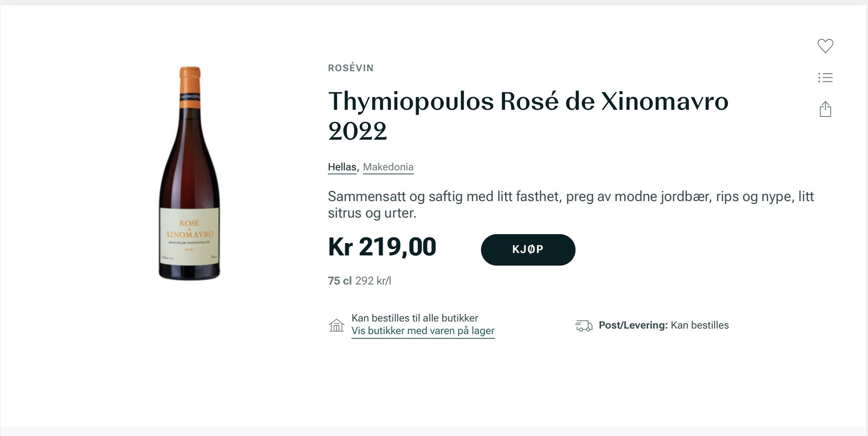This screenshot has width=868, height=436.
Task: Click the Post/Levering label
Action: click(633, 325)
